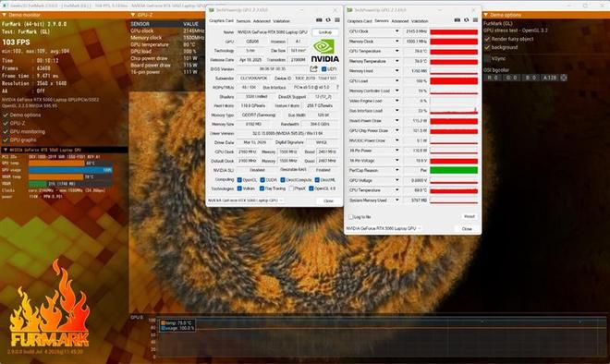Switch to Validation tab in Sensors window
This screenshot has width=610, height=364.
420,21
